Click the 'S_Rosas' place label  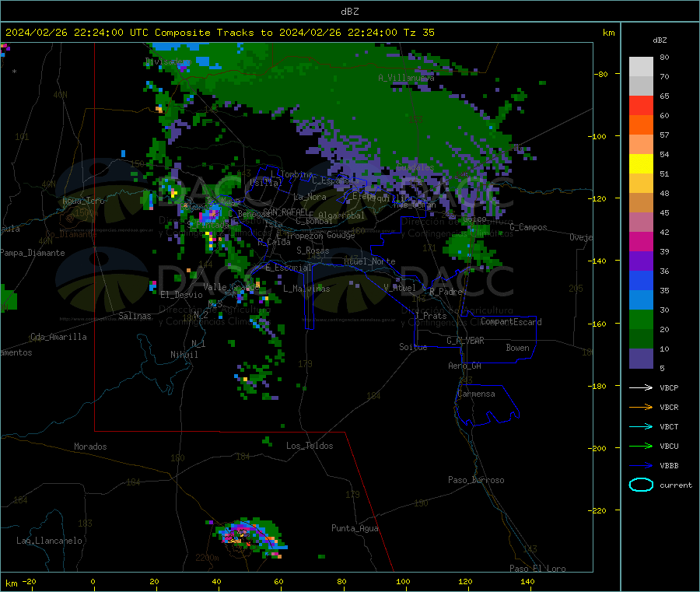313,250
